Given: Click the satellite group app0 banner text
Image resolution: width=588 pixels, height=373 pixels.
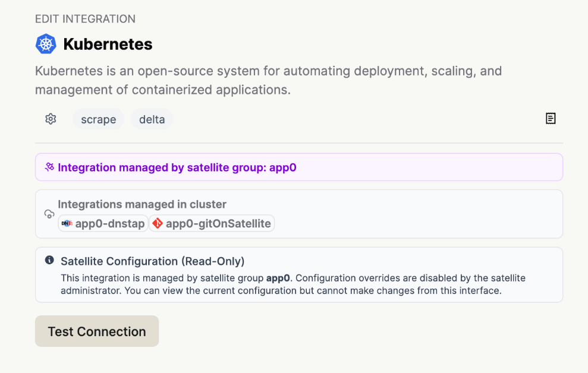Looking at the screenshot, I should click(x=177, y=167).
